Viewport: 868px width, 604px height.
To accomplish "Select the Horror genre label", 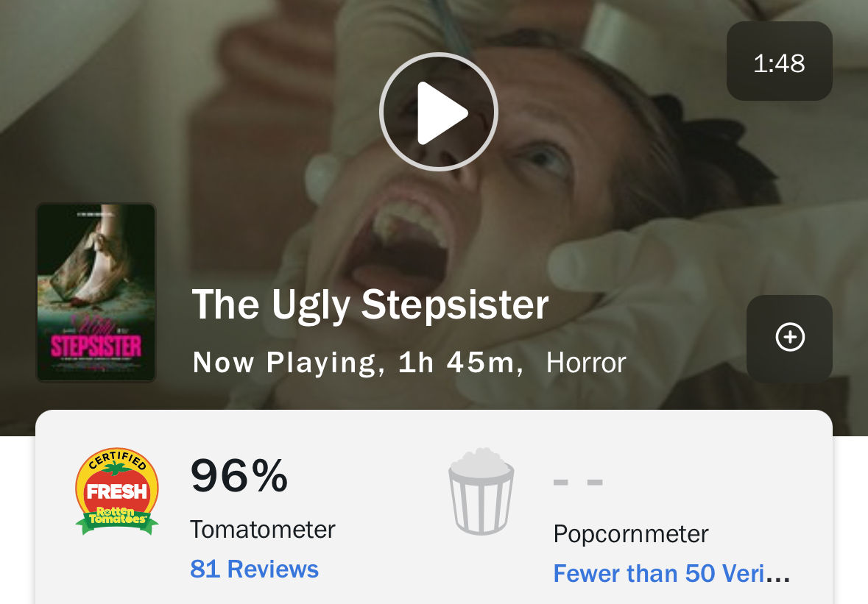I will pos(586,363).
